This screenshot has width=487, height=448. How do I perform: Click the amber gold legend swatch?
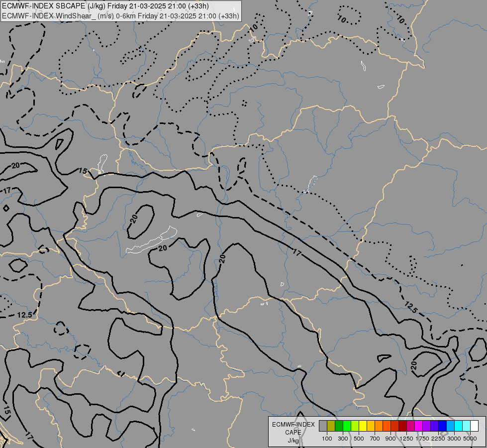[371, 426]
